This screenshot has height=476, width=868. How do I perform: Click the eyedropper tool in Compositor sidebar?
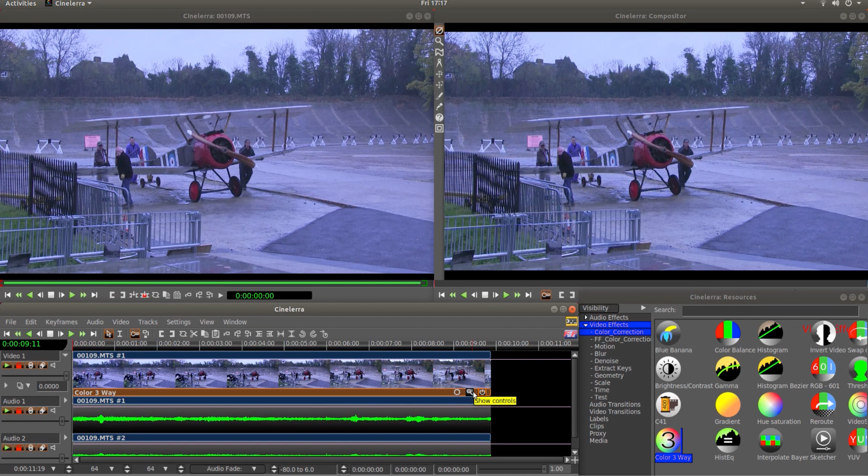coord(439,106)
